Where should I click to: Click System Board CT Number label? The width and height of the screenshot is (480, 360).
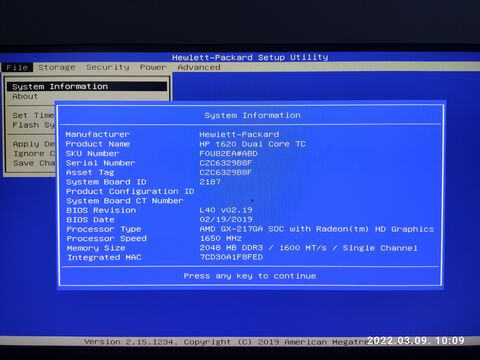pyautogui.click(x=125, y=201)
